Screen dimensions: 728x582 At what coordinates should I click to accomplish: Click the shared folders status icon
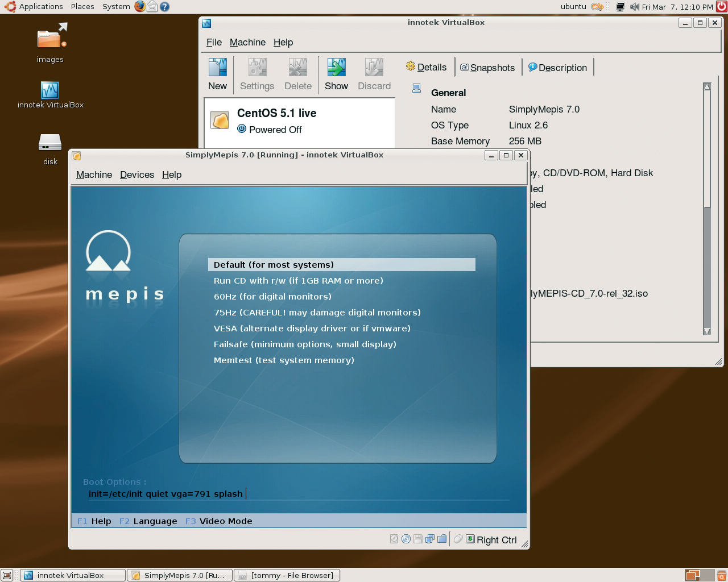click(x=442, y=539)
